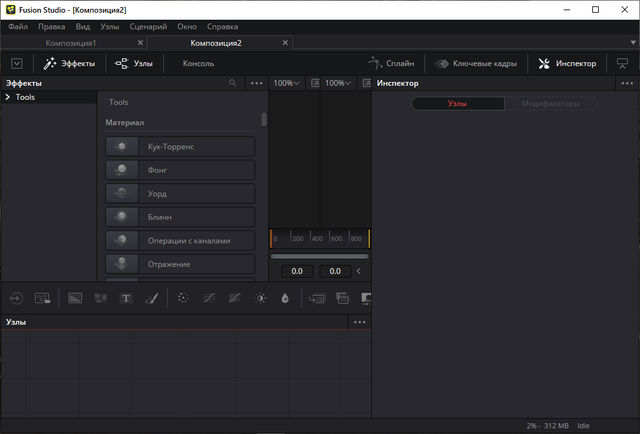Toggle the Инспектор panel button
Screen dimensions: 640x434
click(567, 63)
